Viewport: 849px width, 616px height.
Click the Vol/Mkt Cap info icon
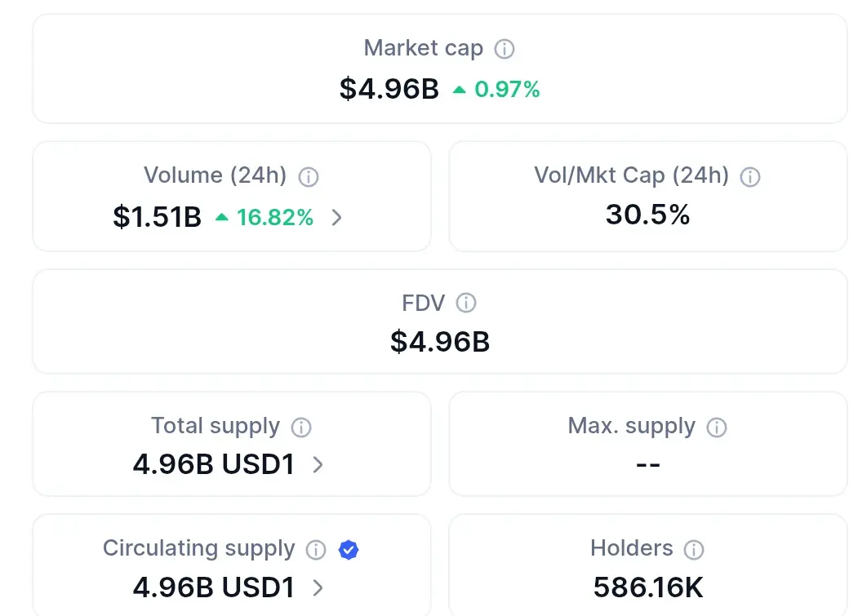pyautogui.click(x=749, y=176)
